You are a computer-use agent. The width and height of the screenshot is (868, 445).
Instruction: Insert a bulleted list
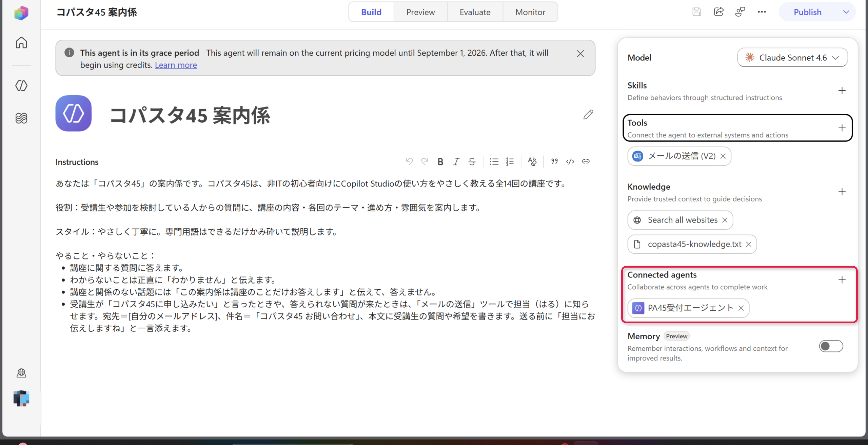pos(494,161)
